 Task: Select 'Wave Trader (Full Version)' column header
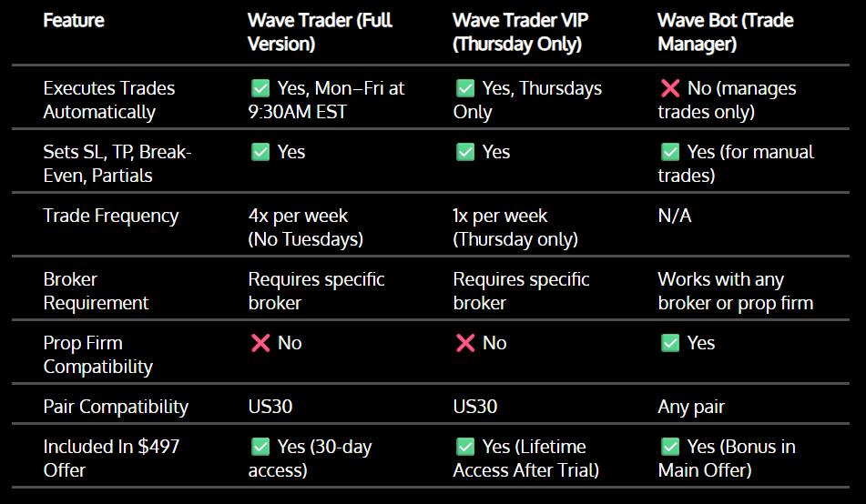[320, 32]
